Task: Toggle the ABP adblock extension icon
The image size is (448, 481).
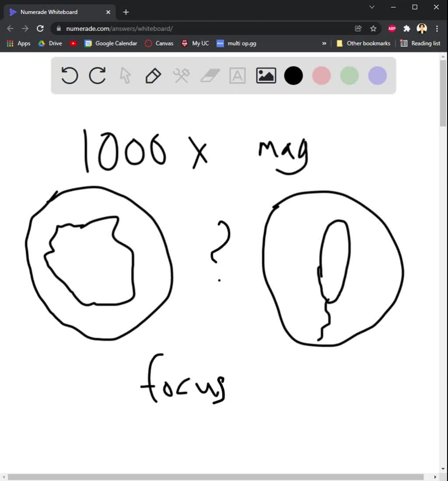Action: [392, 28]
